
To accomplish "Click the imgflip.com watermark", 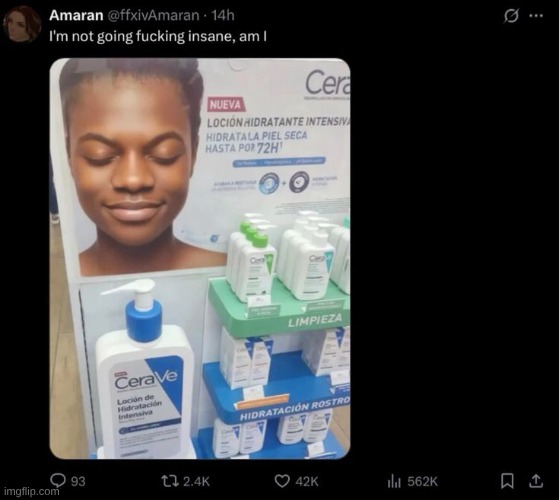I will 32,492.
